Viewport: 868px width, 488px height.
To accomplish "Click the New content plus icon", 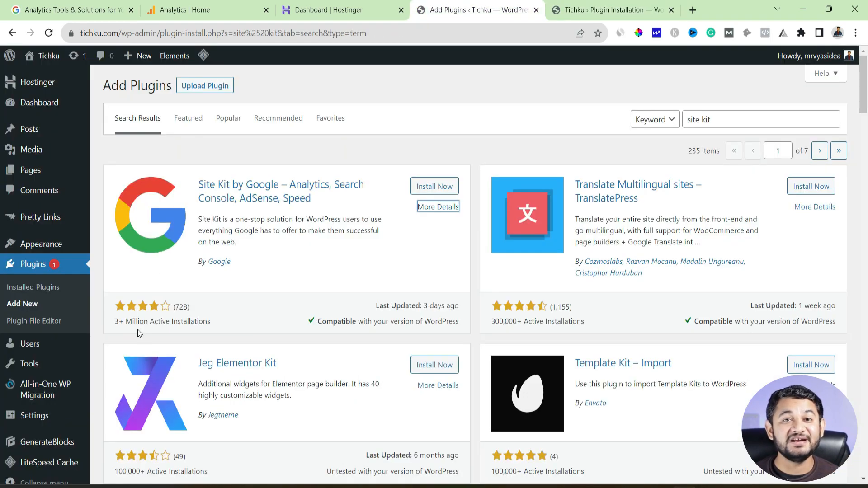I will click(128, 56).
